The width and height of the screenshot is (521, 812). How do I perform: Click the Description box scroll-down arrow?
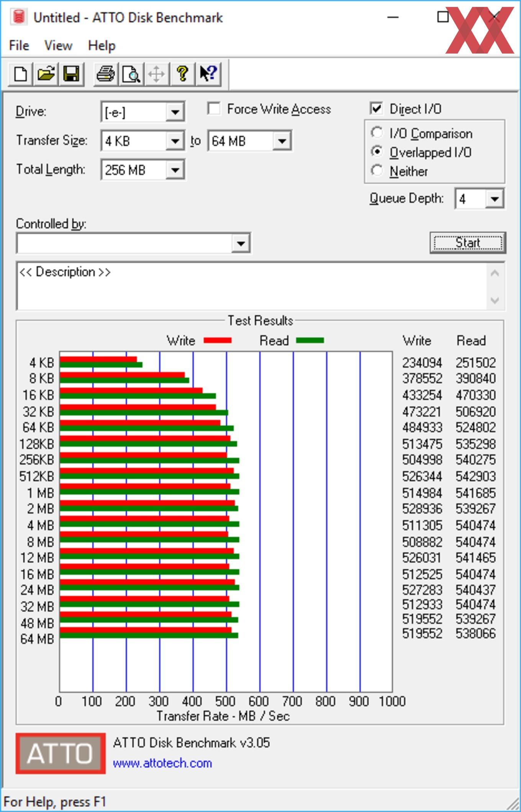pos(495,300)
